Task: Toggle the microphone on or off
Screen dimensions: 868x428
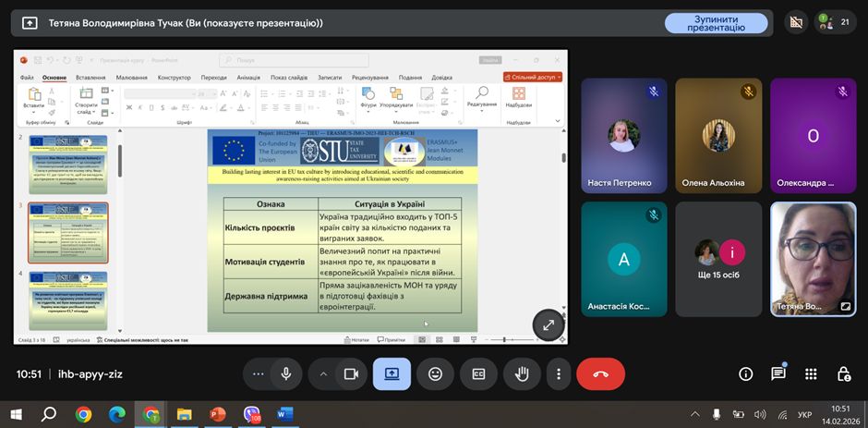Action: click(286, 373)
